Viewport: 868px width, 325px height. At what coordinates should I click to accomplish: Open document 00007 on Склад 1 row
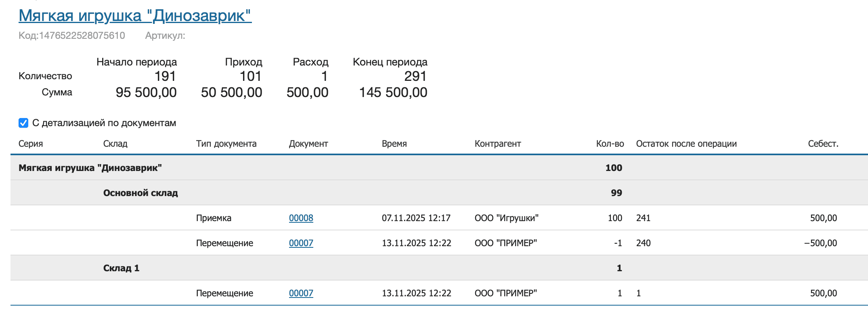(x=300, y=293)
